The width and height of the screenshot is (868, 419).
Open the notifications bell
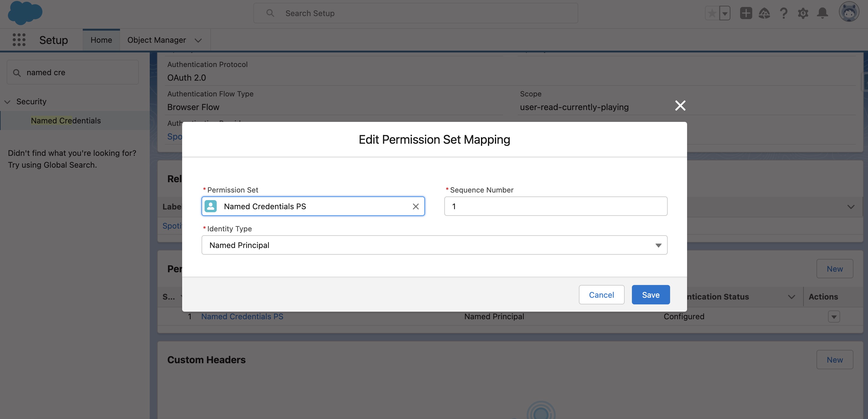[x=823, y=13]
